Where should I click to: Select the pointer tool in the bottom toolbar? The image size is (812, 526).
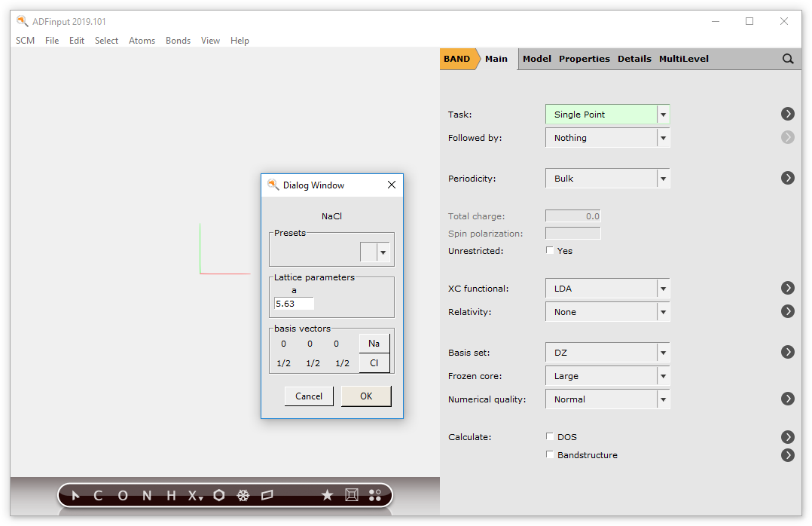(x=75, y=495)
